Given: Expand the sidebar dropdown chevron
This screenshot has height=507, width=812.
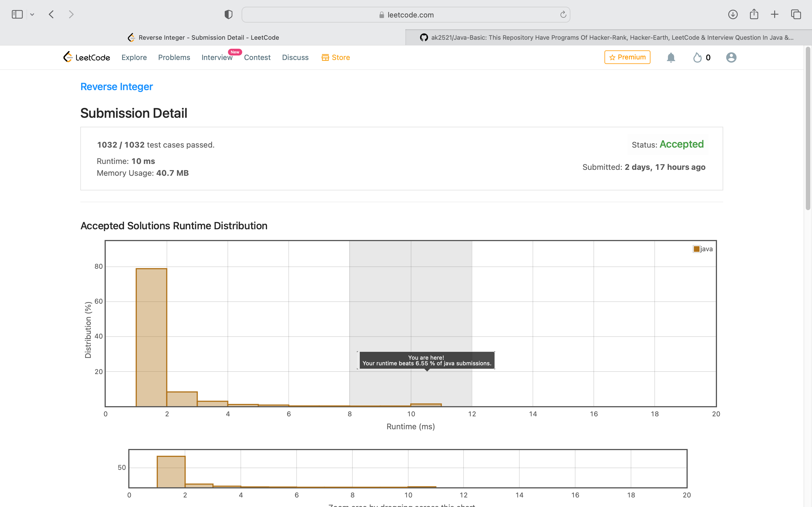Looking at the screenshot, I should 32,14.
